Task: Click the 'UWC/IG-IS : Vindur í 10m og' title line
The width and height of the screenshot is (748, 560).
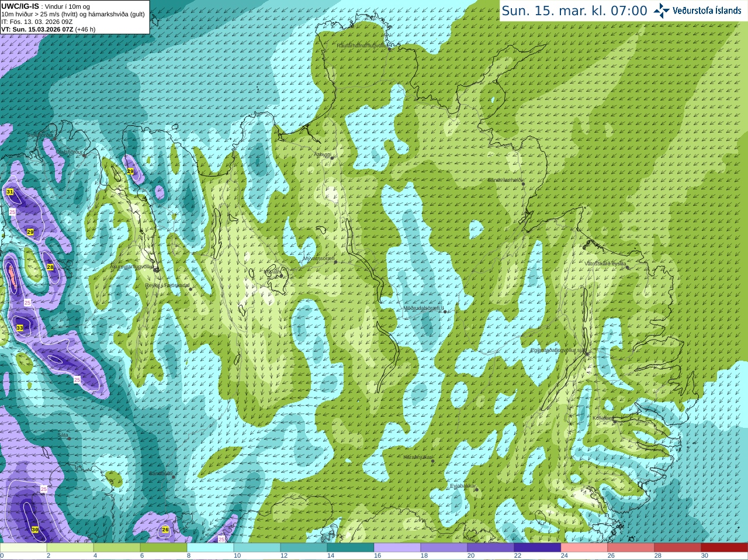Action: pyautogui.click(x=46, y=6)
